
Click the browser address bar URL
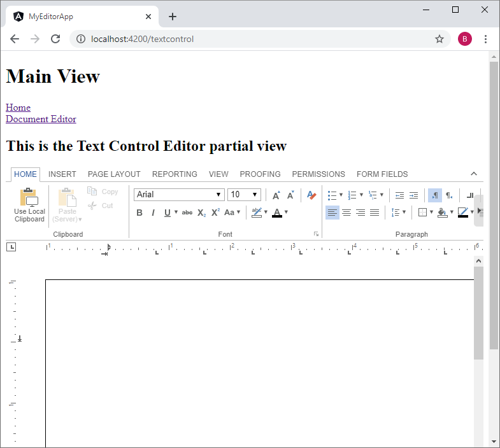pos(142,39)
